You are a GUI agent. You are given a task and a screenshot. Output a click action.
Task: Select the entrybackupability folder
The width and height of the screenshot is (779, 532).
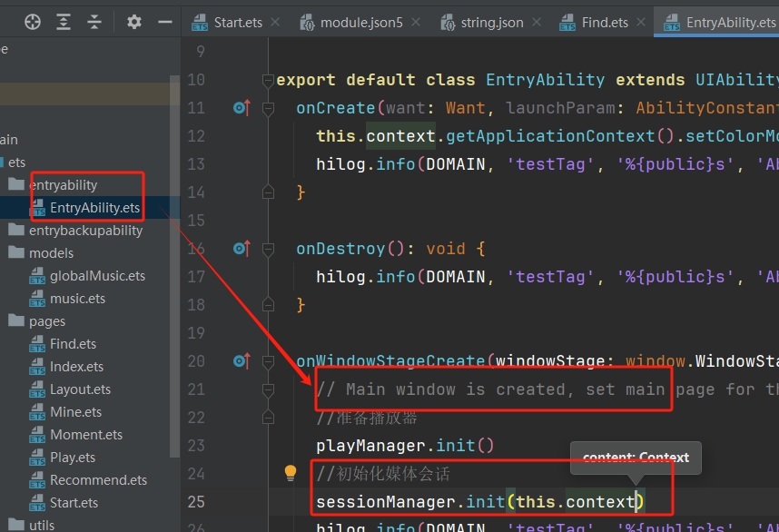click(85, 231)
